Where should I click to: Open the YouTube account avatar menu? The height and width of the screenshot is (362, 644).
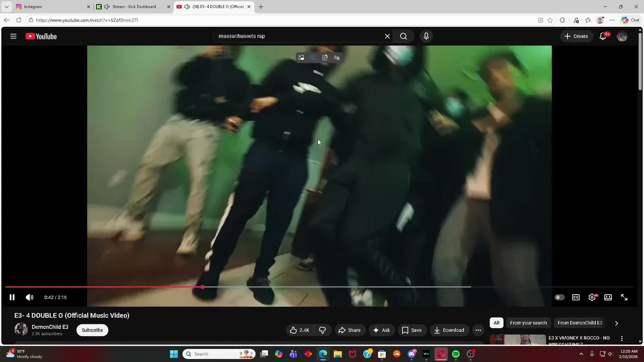pos(622,36)
